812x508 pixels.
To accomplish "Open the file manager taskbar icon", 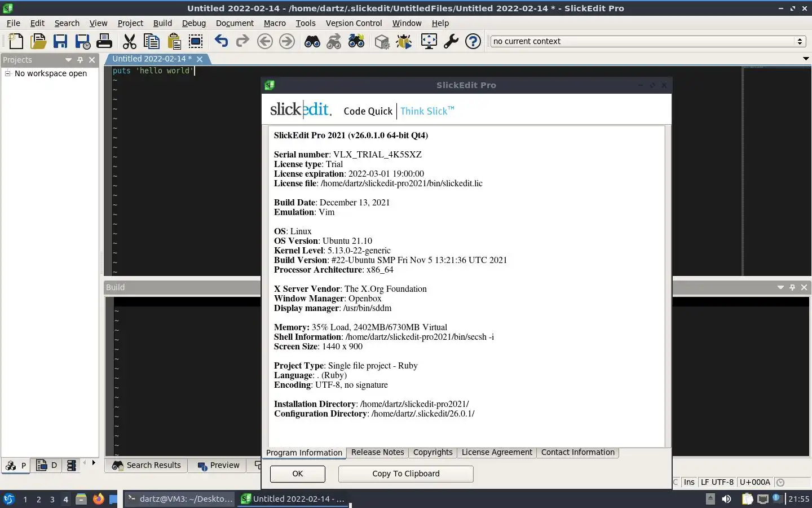I will click(81, 499).
